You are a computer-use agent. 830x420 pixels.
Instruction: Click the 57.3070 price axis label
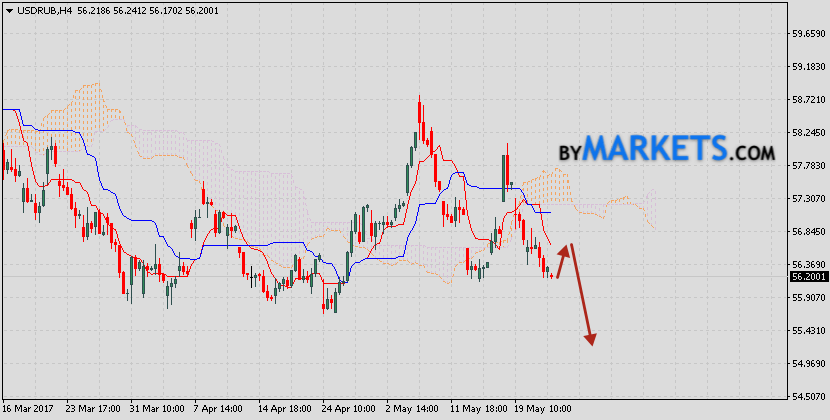click(807, 198)
